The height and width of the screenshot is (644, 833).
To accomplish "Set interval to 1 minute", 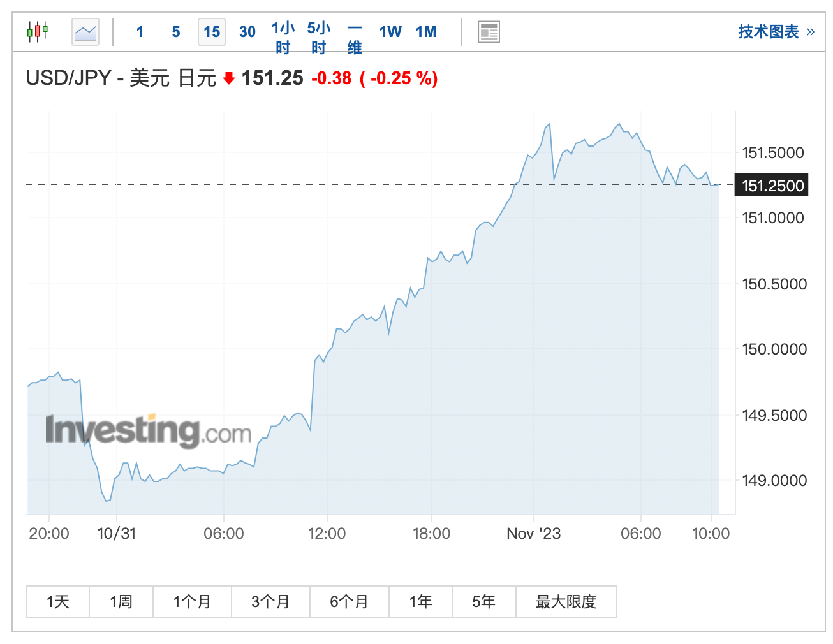I will tap(140, 32).
